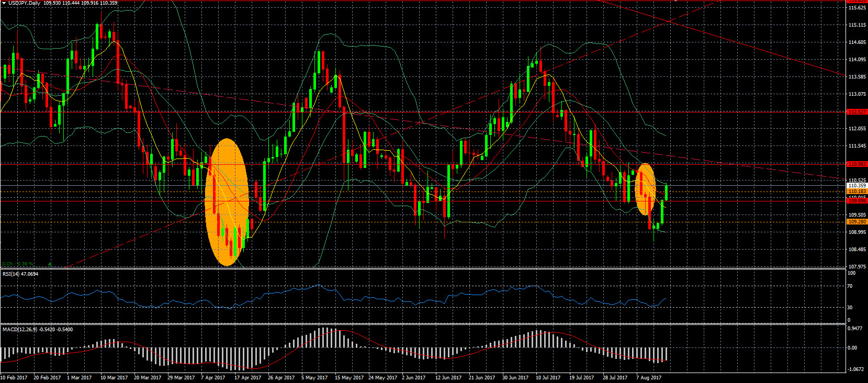Select the red 110.983 price level tag

pos(857,164)
